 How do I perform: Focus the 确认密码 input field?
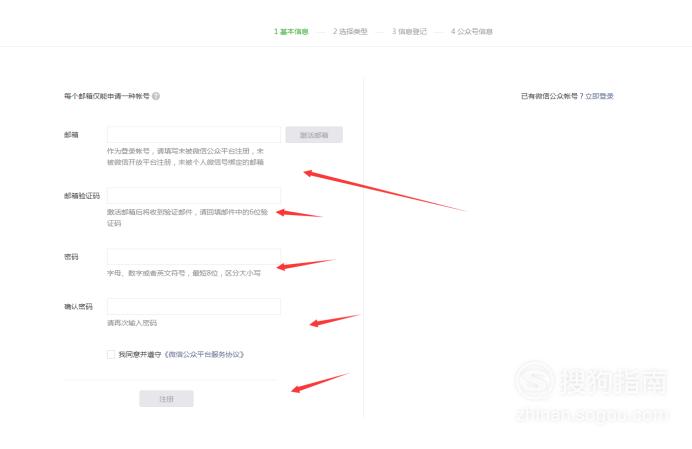(x=194, y=306)
